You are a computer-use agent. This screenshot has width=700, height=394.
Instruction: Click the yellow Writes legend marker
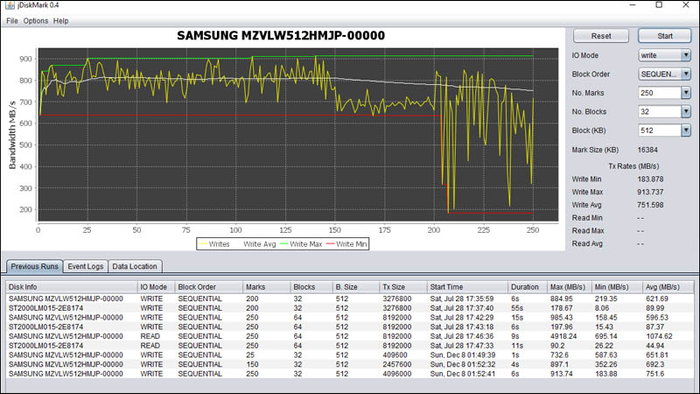tap(203, 244)
